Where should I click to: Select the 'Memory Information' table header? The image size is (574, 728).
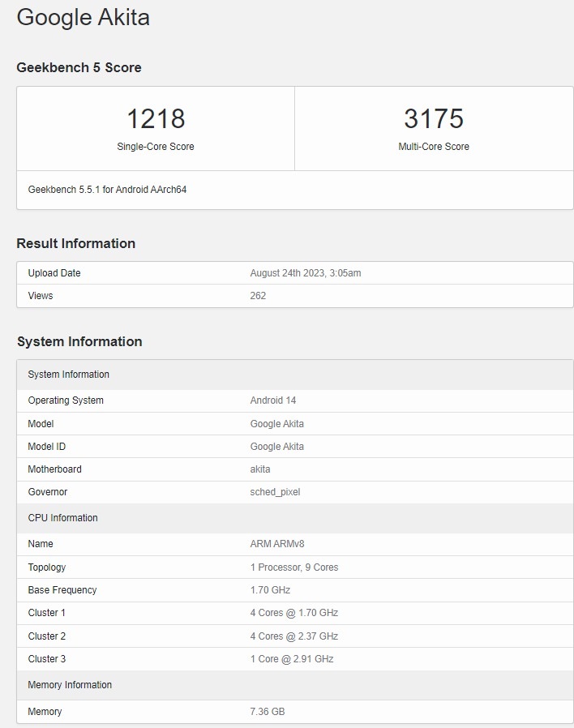pyautogui.click(x=295, y=685)
